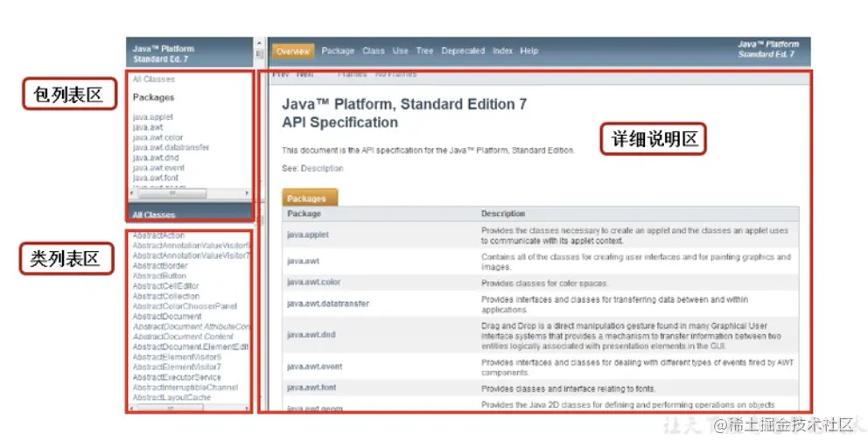Screen dimensions: 868x448
Task: Open java.awt.event in the package list frame
Action: tap(158, 168)
